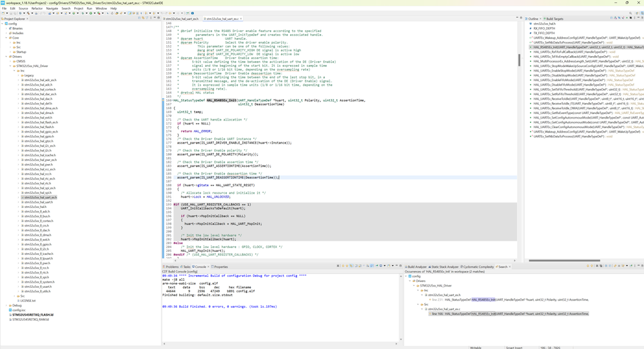The image size is (644, 349).
Task: Expand the Debug folder
Action: click(6, 305)
